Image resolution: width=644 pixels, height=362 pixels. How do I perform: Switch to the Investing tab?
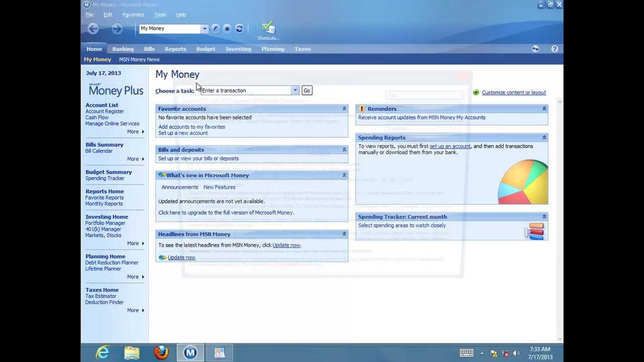coord(238,49)
